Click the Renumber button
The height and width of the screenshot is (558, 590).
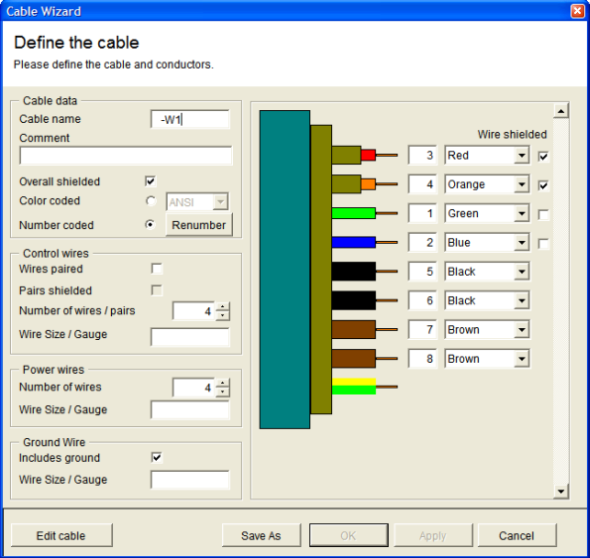(199, 225)
